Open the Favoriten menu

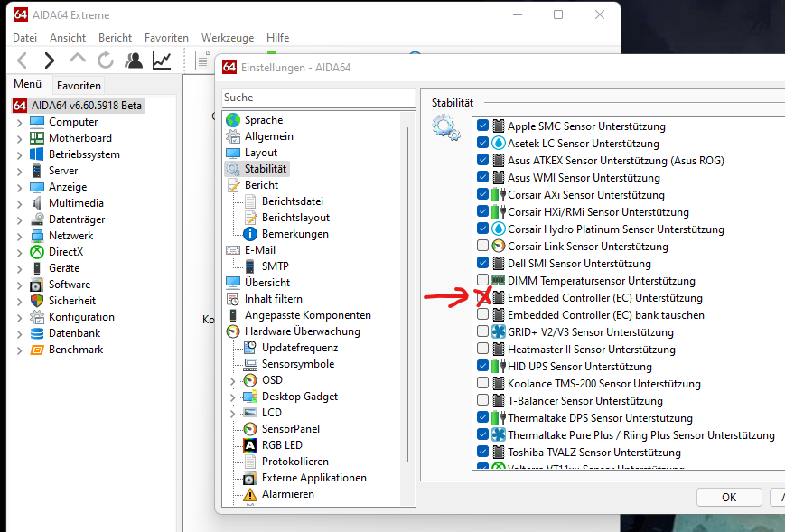point(167,38)
